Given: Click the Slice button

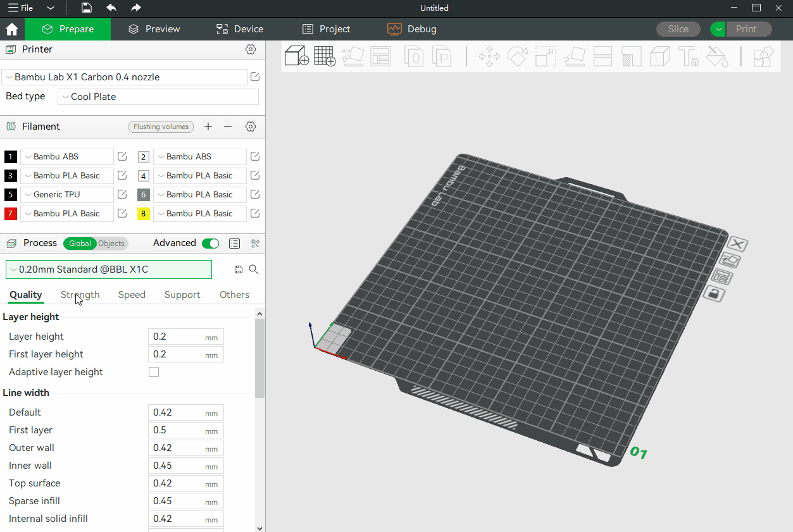Looking at the screenshot, I should pyautogui.click(x=678, y=29).
